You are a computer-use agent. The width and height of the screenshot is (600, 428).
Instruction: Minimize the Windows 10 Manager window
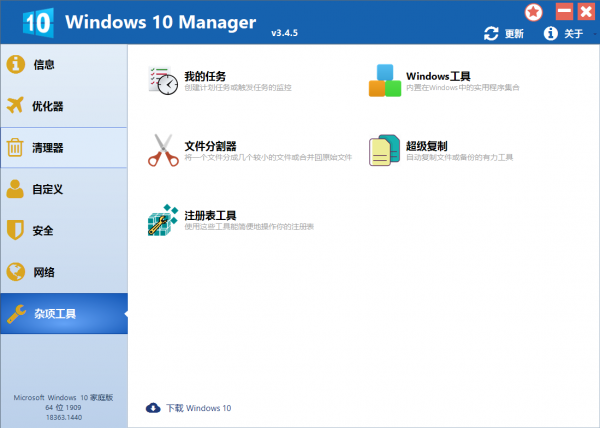(x=564, y=11)
